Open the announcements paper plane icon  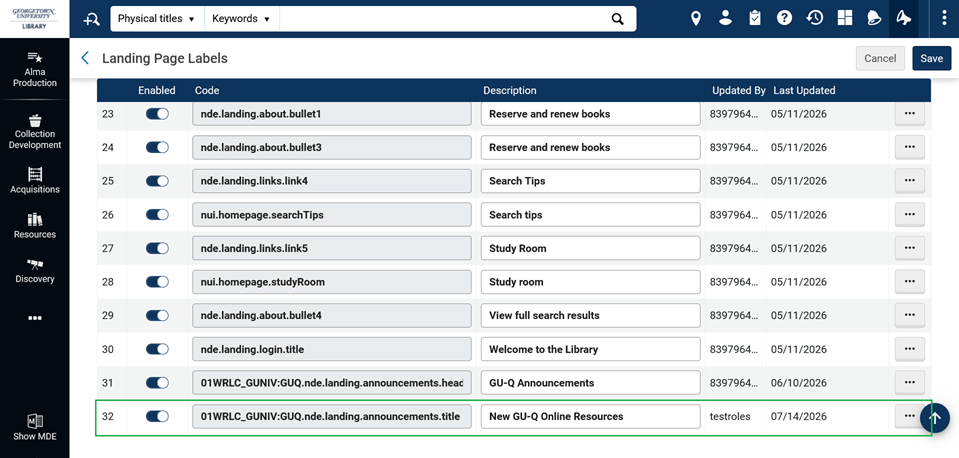[x=903, y=18]
